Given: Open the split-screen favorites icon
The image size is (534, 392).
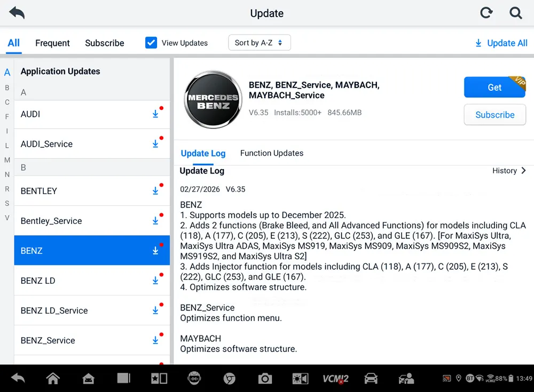Looking at the screenshot, I should (x=159, y=378).
